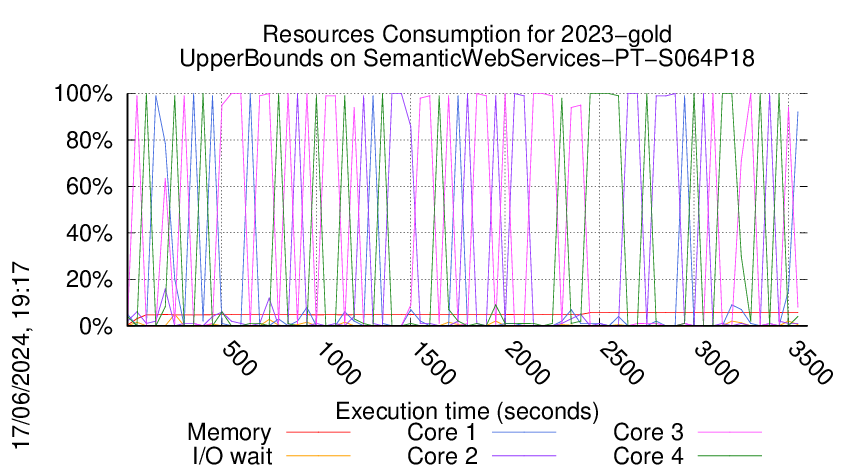Click the magenta Core 3 legend line
This screenshot has height=475, width=850.
730,433
